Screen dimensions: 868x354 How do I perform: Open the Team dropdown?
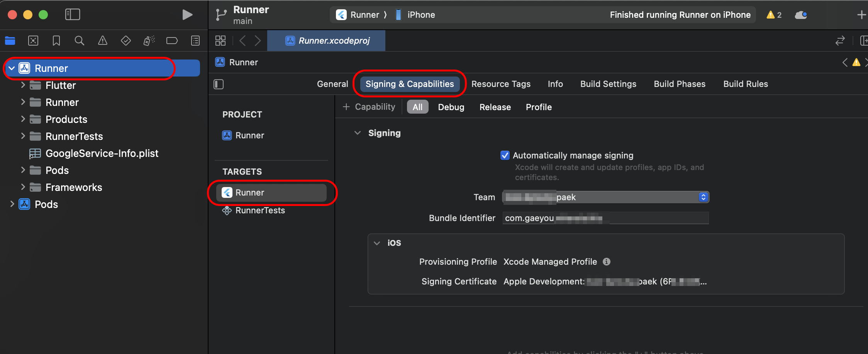pos(606,197)
